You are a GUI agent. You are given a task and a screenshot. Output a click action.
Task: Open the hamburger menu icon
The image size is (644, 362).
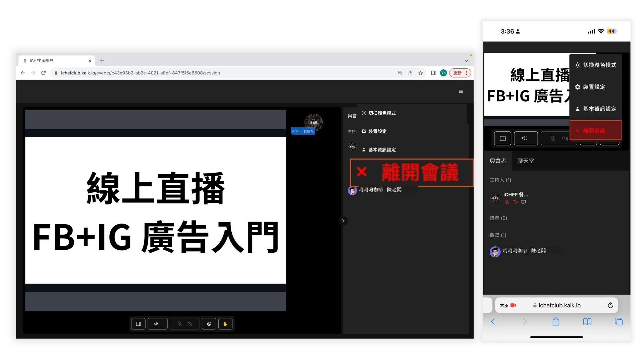461,91
